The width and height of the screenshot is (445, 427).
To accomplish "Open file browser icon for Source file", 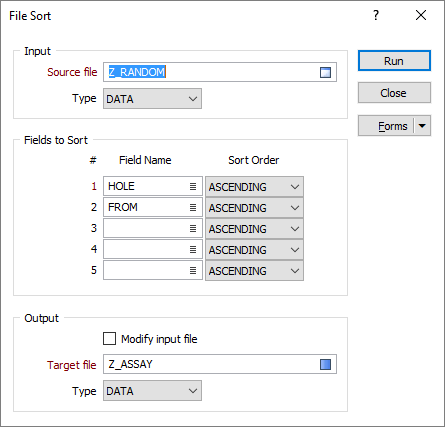I will (325, 72).
